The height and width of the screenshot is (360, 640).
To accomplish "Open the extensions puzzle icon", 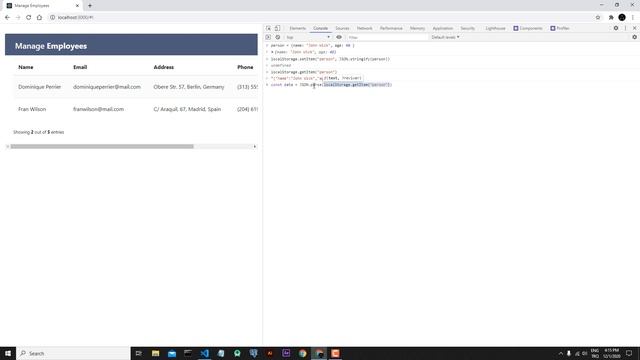I will [611, 18].
